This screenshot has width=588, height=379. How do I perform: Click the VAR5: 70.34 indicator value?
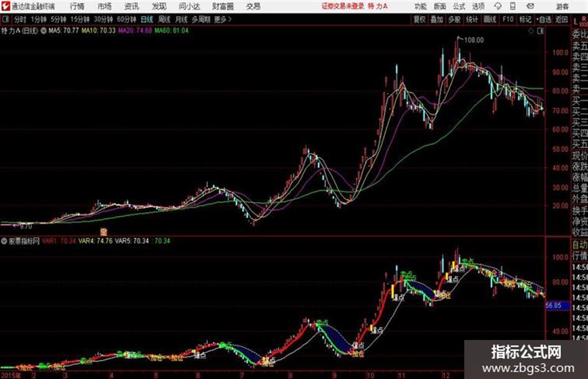click(x=132, y=241)
